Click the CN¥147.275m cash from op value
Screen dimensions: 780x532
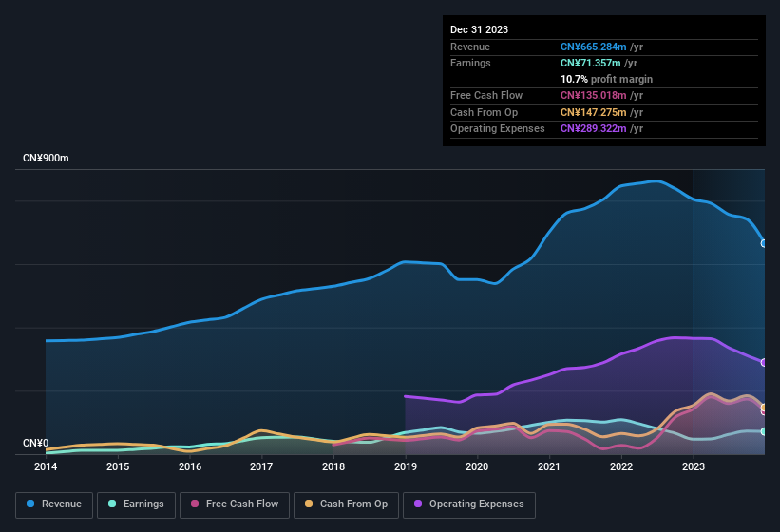pyautogui.click(x=594, y=112)
